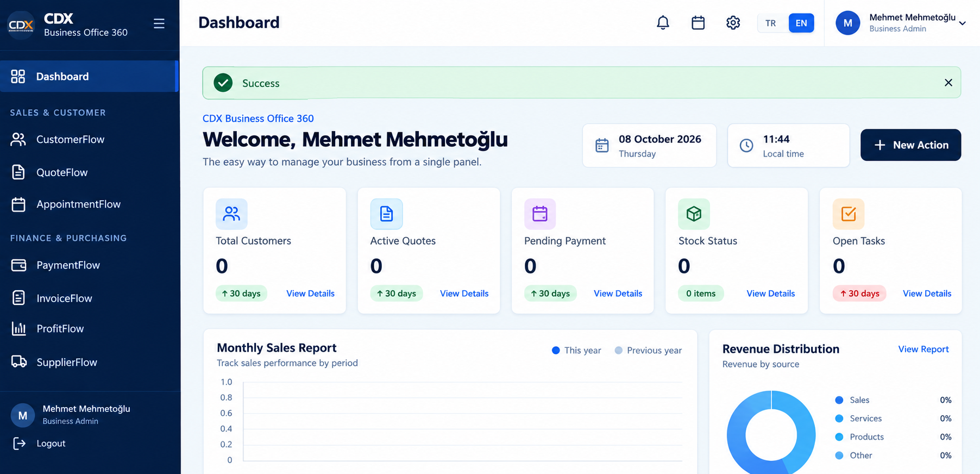Click the user avatar in top header
This screenshot has height=474, width=980.
click(848, 23)
